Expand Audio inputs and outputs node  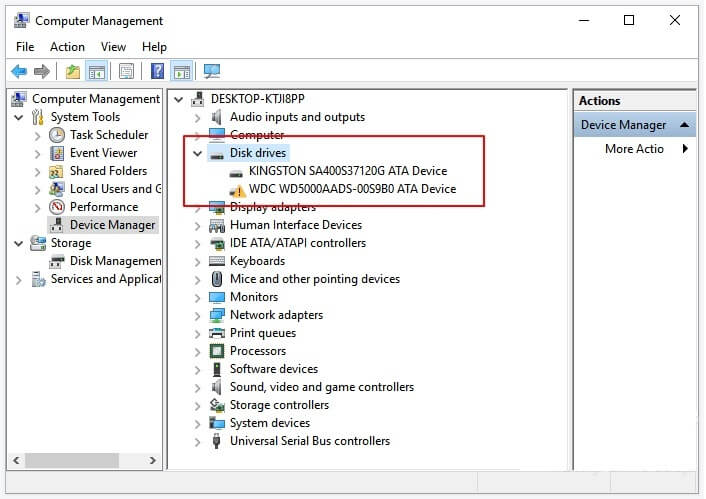pyautogui.click(x=197, y=118)
